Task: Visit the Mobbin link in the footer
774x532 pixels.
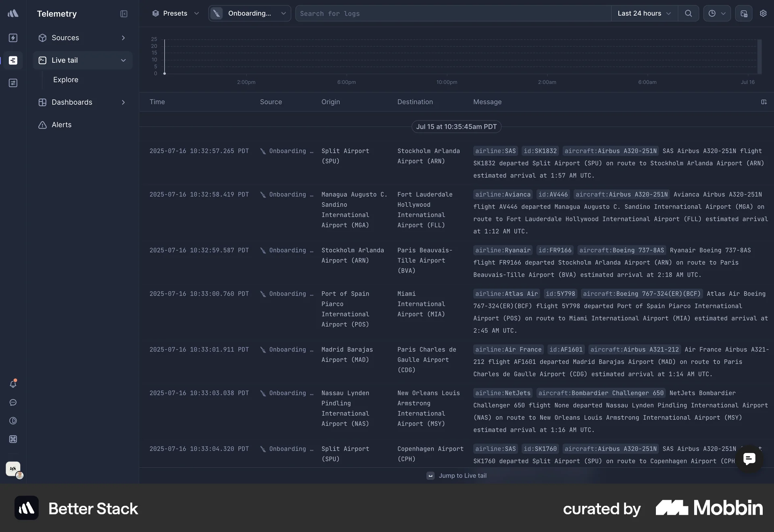Action: (709, 508)
